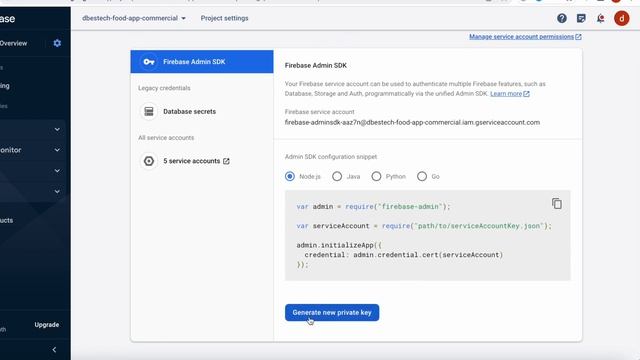Open the Learn more link

click(506, 94)
